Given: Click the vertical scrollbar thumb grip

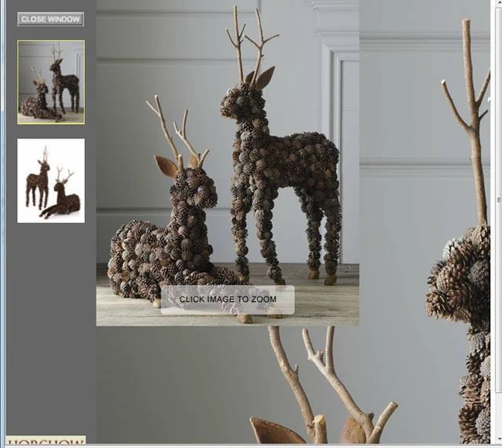Looking at the screenshot, I should tap(499, 200).
